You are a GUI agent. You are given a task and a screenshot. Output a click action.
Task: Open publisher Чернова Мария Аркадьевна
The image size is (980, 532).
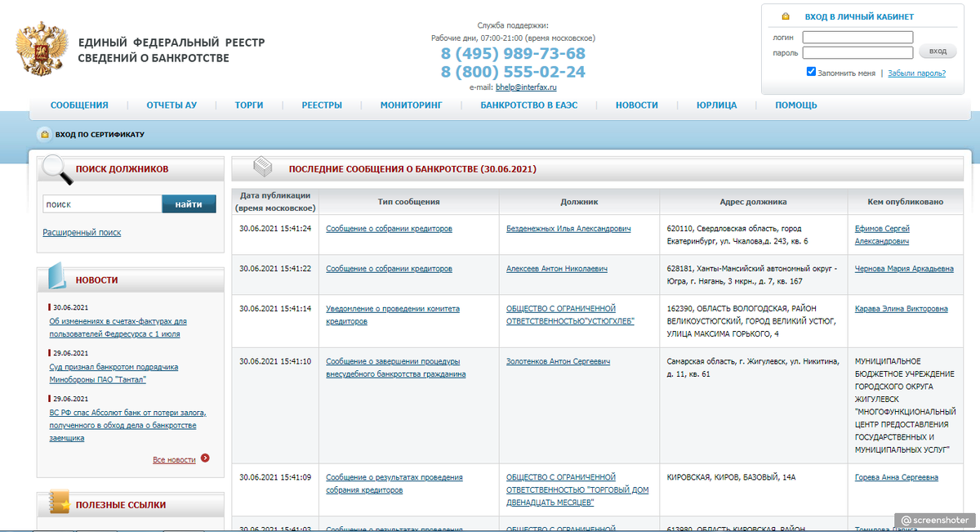[904, 269]
